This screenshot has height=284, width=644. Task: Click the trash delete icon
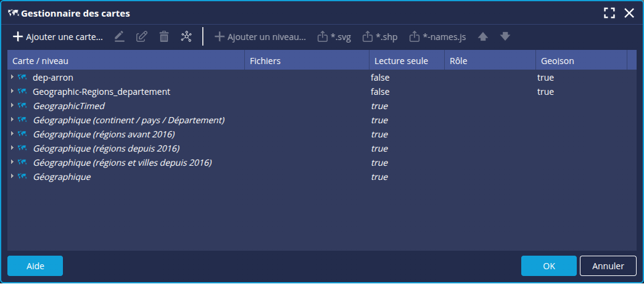click(164, 37)
